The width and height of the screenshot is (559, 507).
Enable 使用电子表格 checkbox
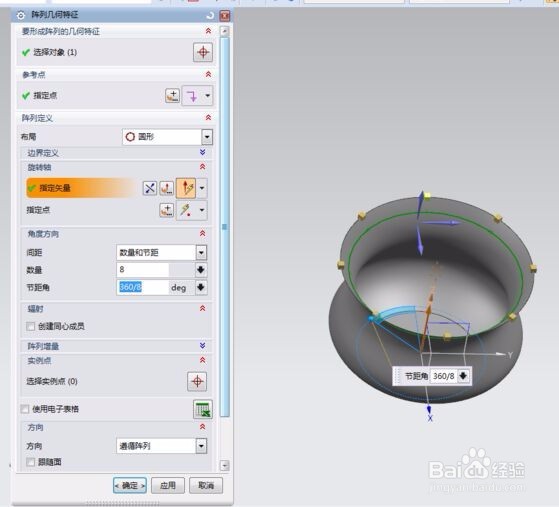point(25,409)
